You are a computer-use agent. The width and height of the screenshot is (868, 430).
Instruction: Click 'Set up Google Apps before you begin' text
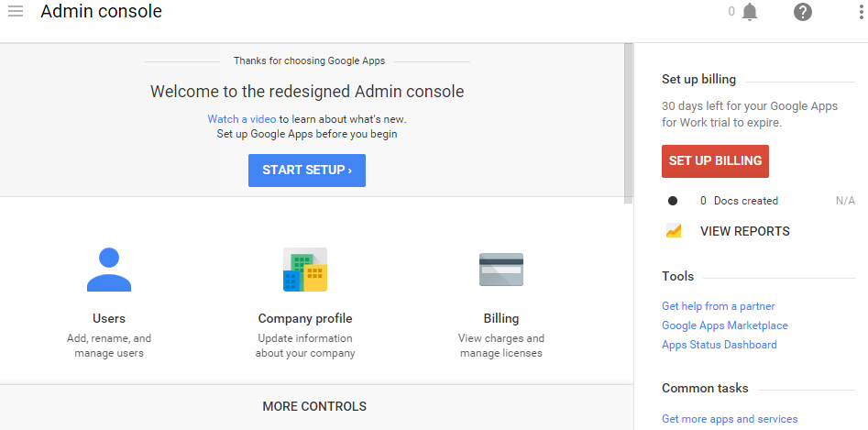click(x=307, y=134)
